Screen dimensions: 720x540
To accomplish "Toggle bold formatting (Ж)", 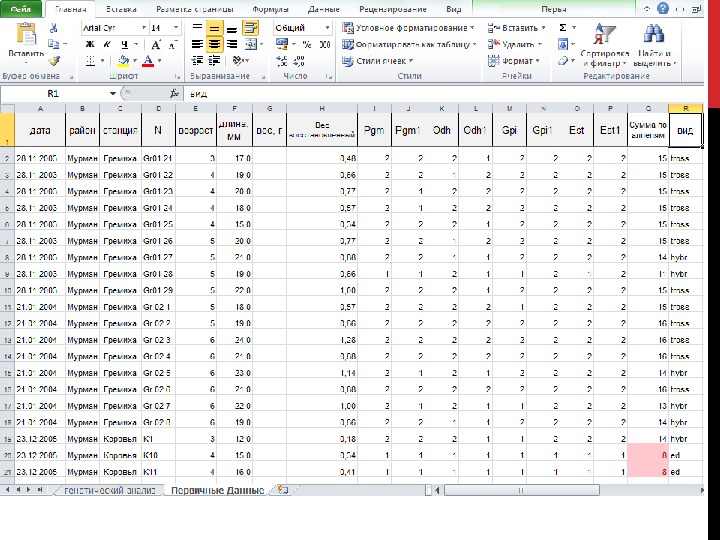I will (90, 45).
